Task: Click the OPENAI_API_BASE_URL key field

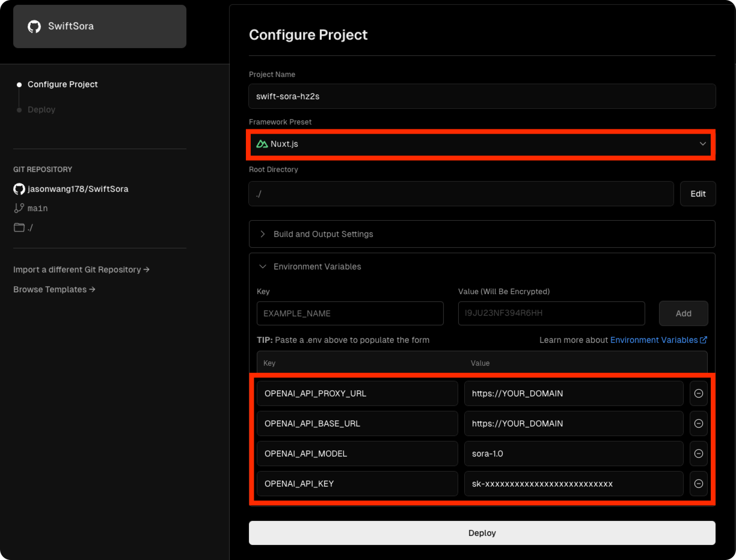Action: click(357, 423)
